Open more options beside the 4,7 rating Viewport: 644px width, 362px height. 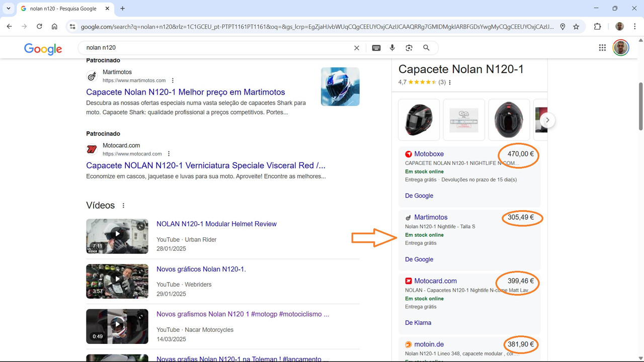point(450,82)
